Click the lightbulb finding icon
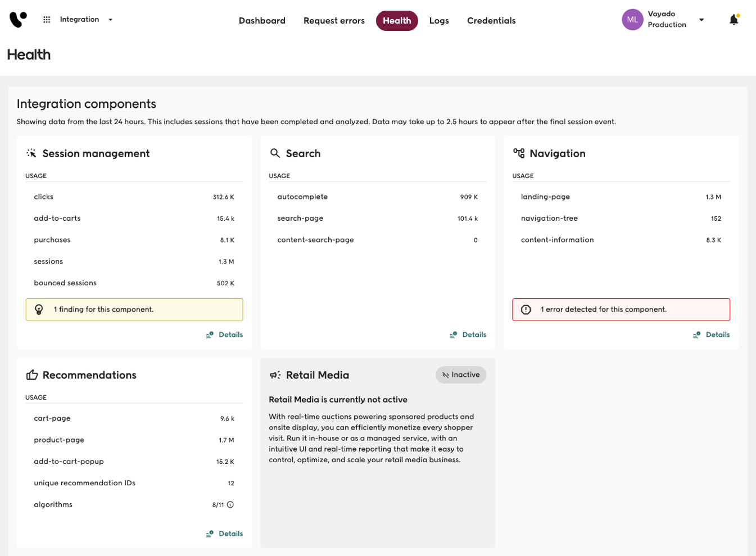 [39, 309]
